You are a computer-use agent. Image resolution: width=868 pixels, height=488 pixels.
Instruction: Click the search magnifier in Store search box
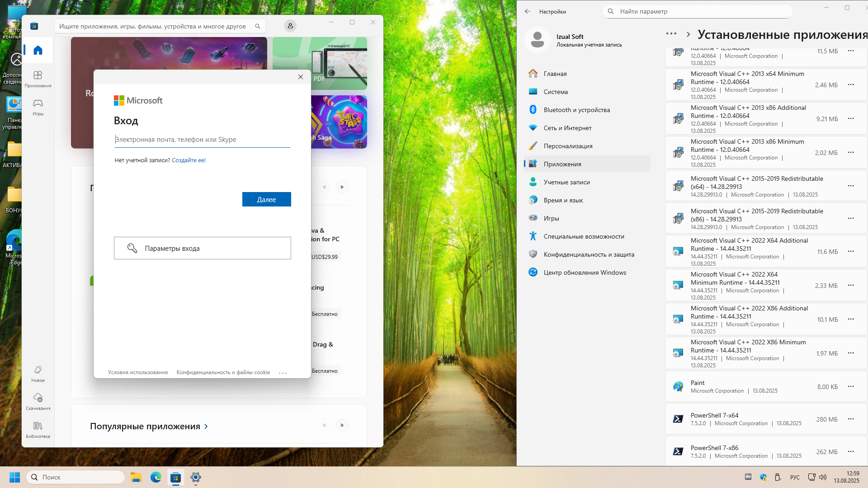point(258,26)
